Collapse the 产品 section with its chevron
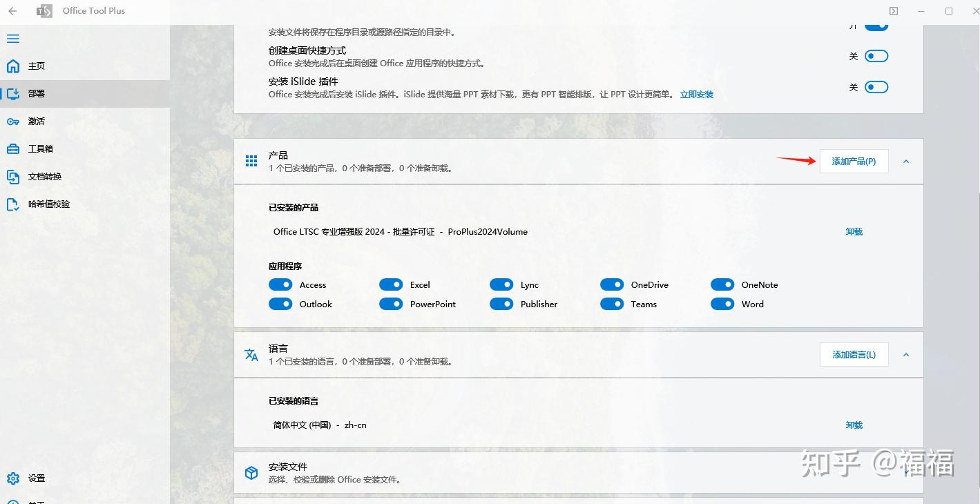The width and height of the screenshot is (980, 504). (x=905, y=161)
